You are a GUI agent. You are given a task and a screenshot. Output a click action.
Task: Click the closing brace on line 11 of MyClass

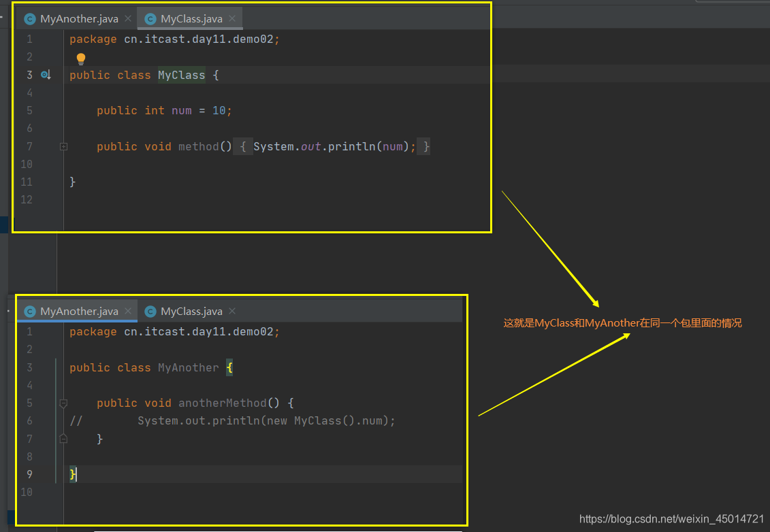[72, 182]
